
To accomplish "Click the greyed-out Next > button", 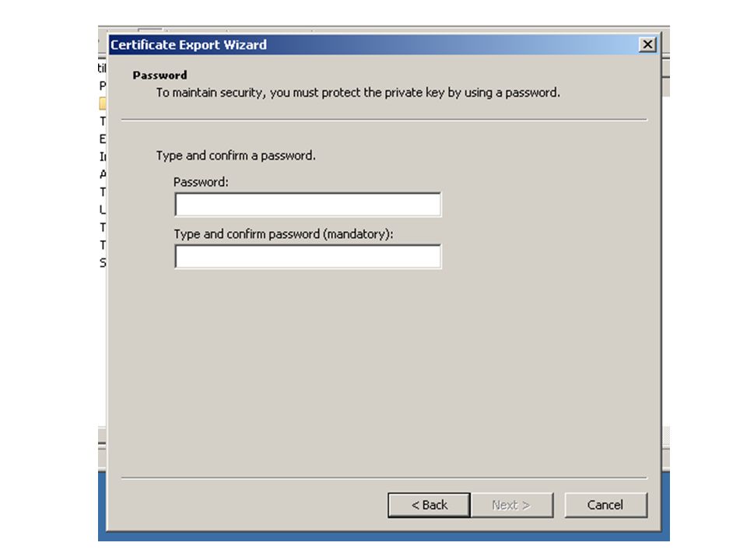I will (512, 505).
